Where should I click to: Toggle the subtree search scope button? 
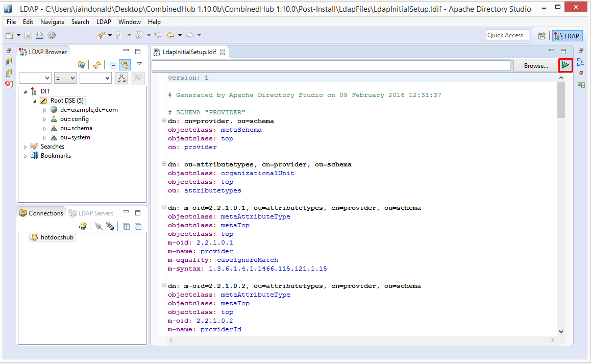(121, 78)
